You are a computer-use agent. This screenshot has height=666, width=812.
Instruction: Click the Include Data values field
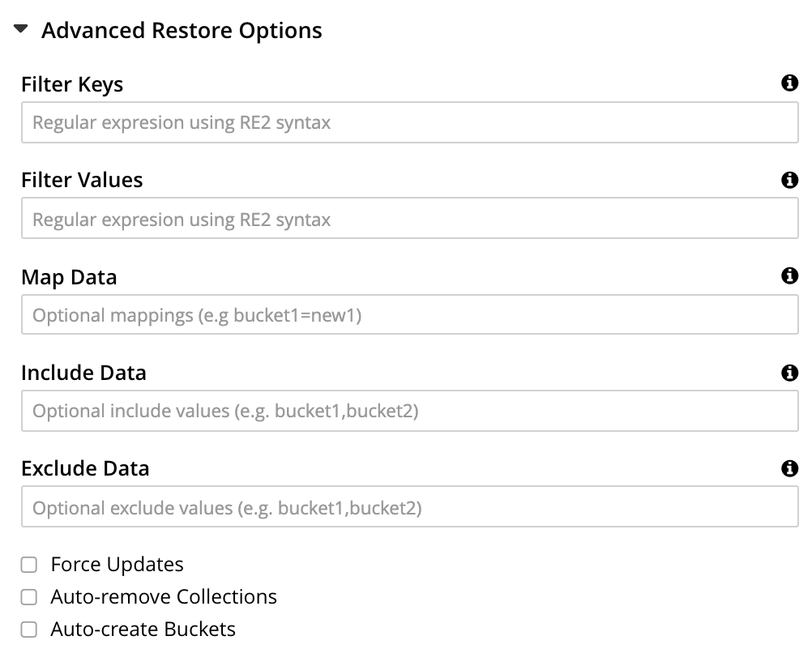click(x=409, y=412)
